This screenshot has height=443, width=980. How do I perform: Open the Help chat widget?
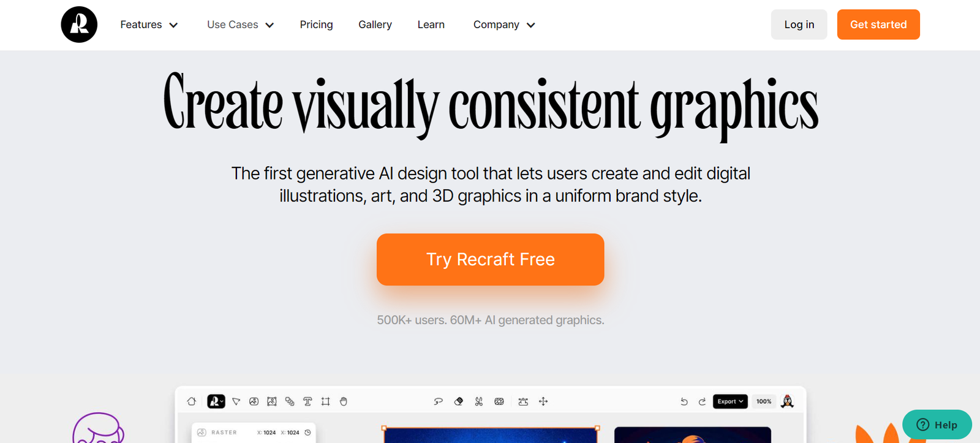point(937,425)
